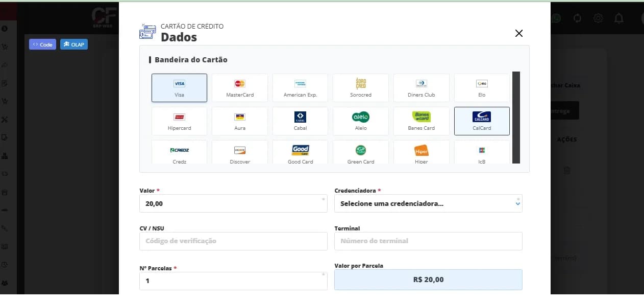Select the Aura card brand
Screen dimensions: 644x302
click(x=240, y=121)
